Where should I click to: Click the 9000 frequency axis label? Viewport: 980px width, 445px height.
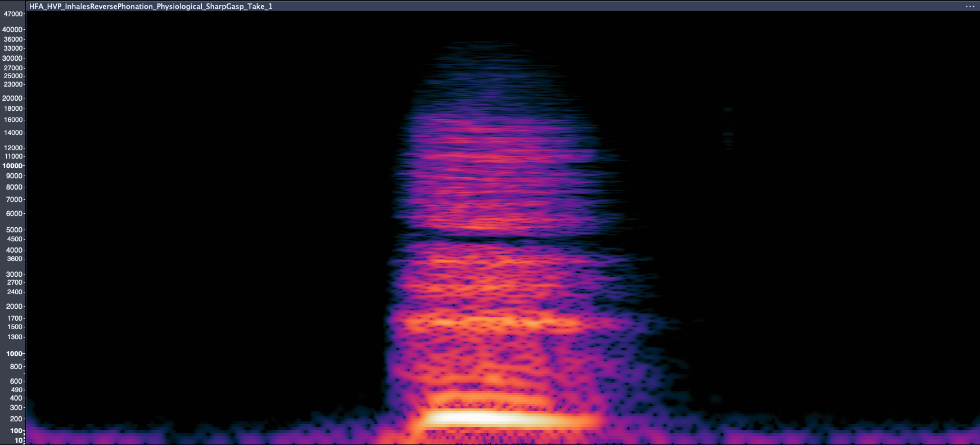15,176
